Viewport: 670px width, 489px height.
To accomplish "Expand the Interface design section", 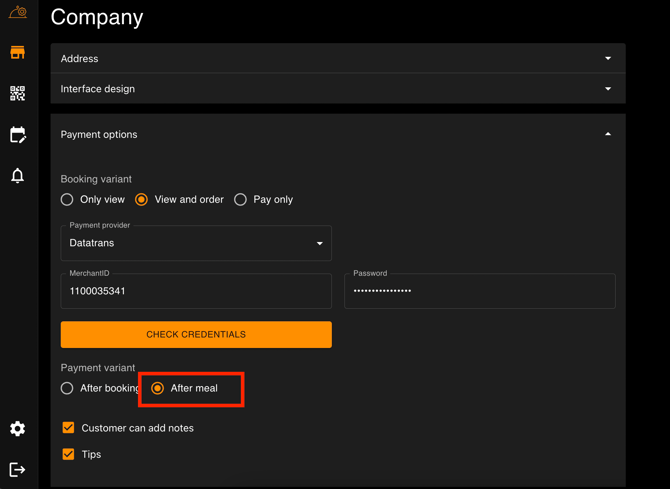I will [x=337, y=89].
